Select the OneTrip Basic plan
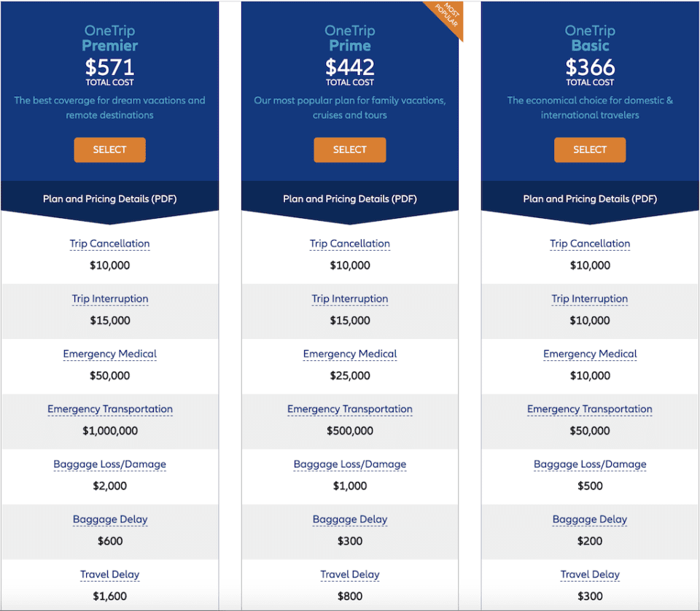Screen dimensions: 700x611 coord(590,149)
